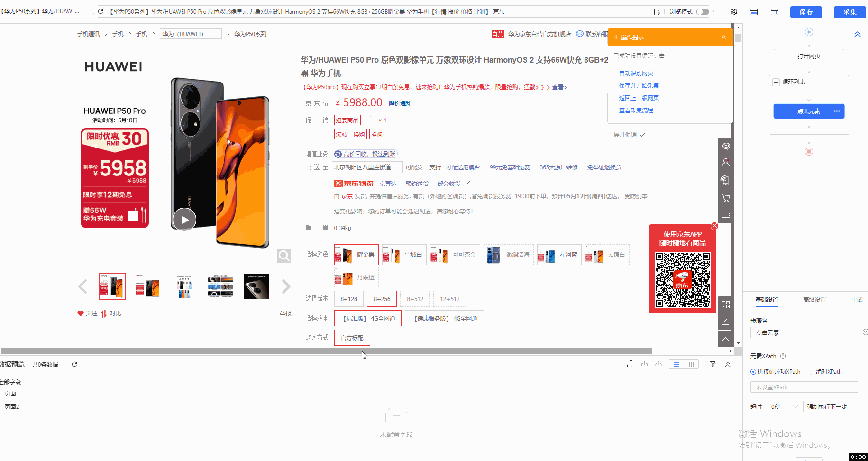
Task: Select the first product thumbnail with red border
Action: (112, 286)
